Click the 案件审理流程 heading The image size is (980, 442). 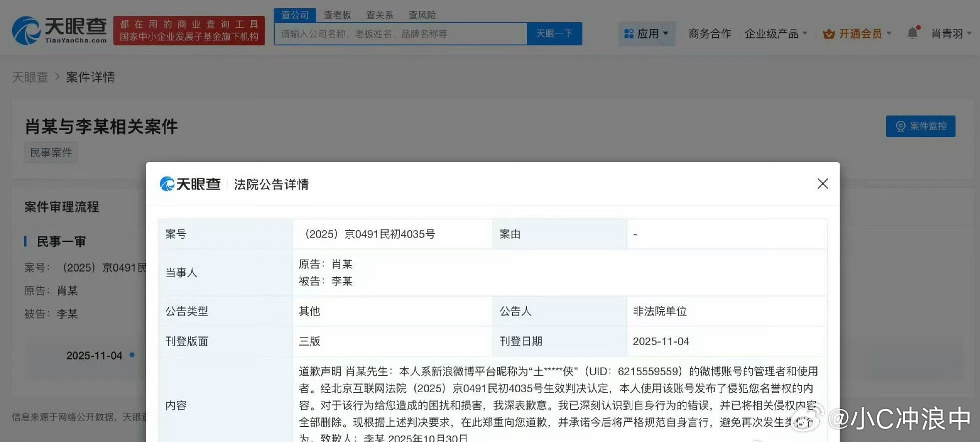[61, 206]
